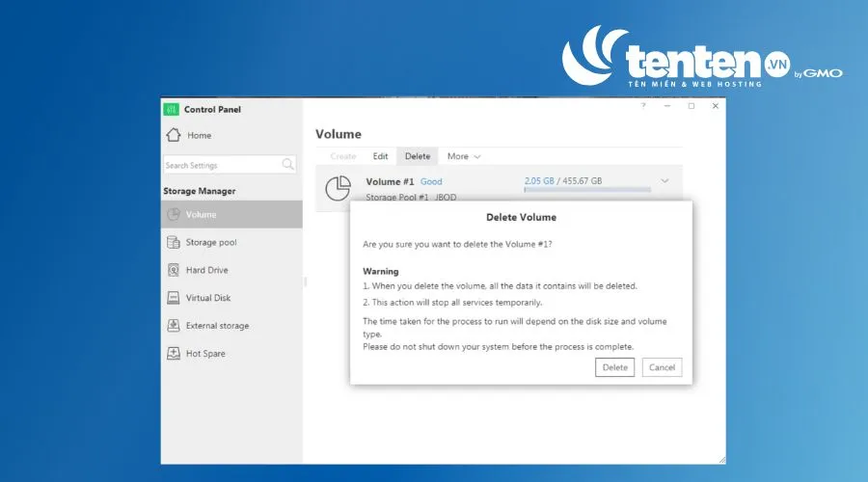Confirm with the Delete button in dialog

[614, 367]
